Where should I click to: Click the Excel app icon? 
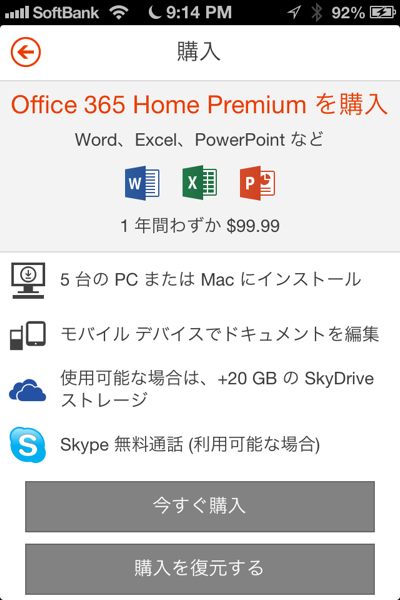(x=199, y=183)
